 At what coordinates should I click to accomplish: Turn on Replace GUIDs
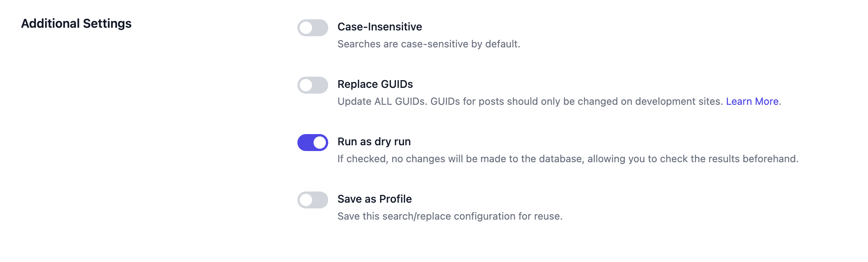click(312, 84)
